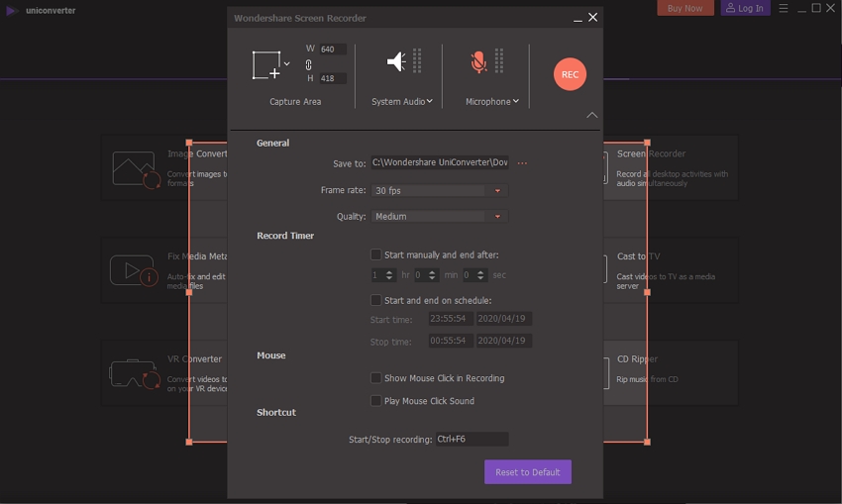Image resolution: width=842 pixels, height=504 pixels.
Task: Enable Start and end on schedule
Action: [376, 300]
